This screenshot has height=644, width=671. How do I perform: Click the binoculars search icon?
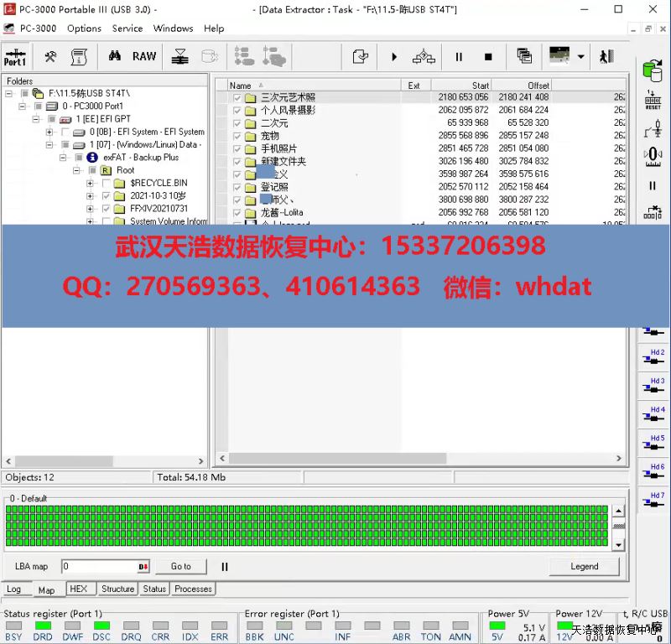(115, 57)
